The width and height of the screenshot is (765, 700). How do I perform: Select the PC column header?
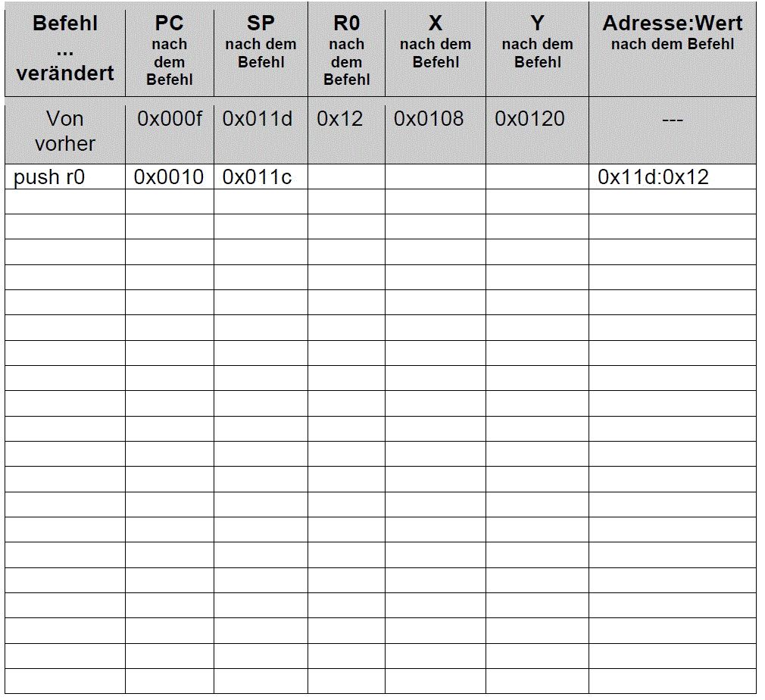tap(169, 50)
